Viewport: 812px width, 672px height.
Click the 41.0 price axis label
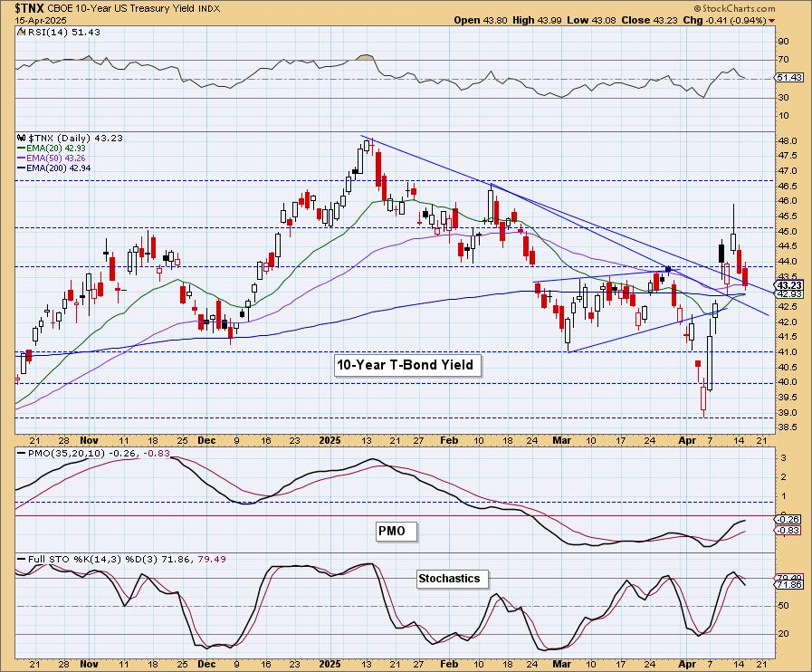tap(789, 351)
